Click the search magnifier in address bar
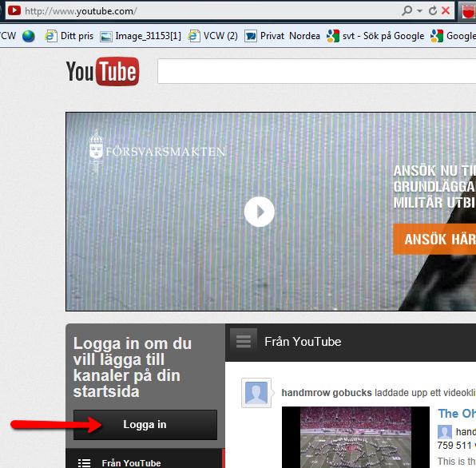Screen dimensions: 476x468 pos(407,11)
